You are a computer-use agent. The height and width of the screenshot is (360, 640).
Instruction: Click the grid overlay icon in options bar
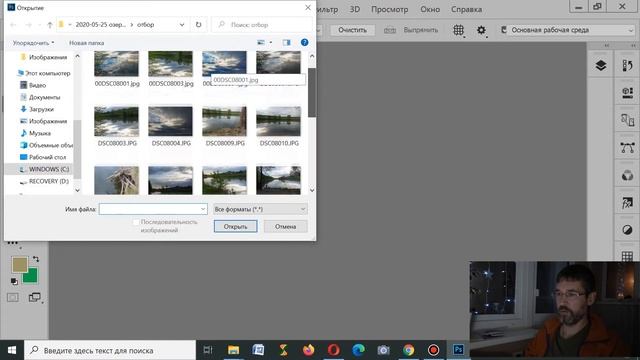point(458,30)
